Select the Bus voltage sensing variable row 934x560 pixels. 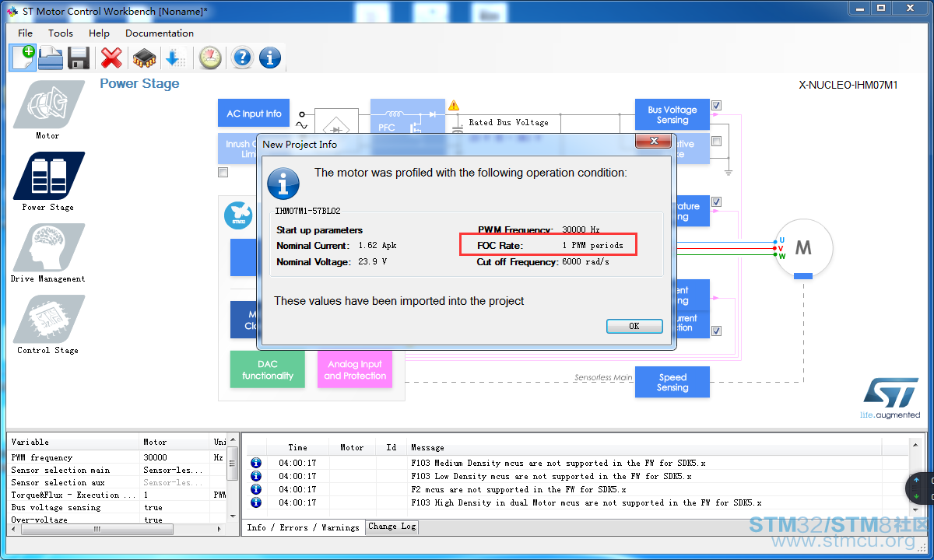pos(117,507)
